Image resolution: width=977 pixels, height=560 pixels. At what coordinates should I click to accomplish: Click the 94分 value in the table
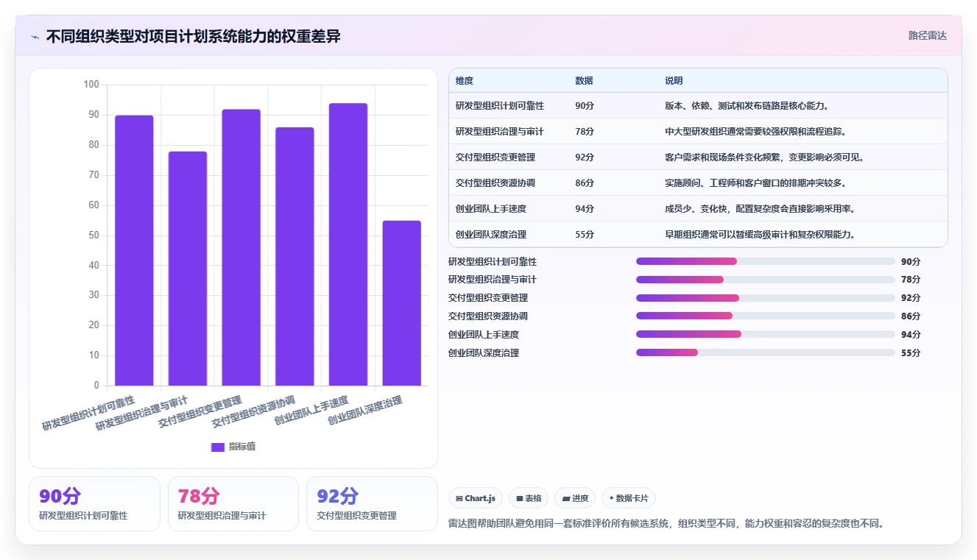tap(585, 209)
